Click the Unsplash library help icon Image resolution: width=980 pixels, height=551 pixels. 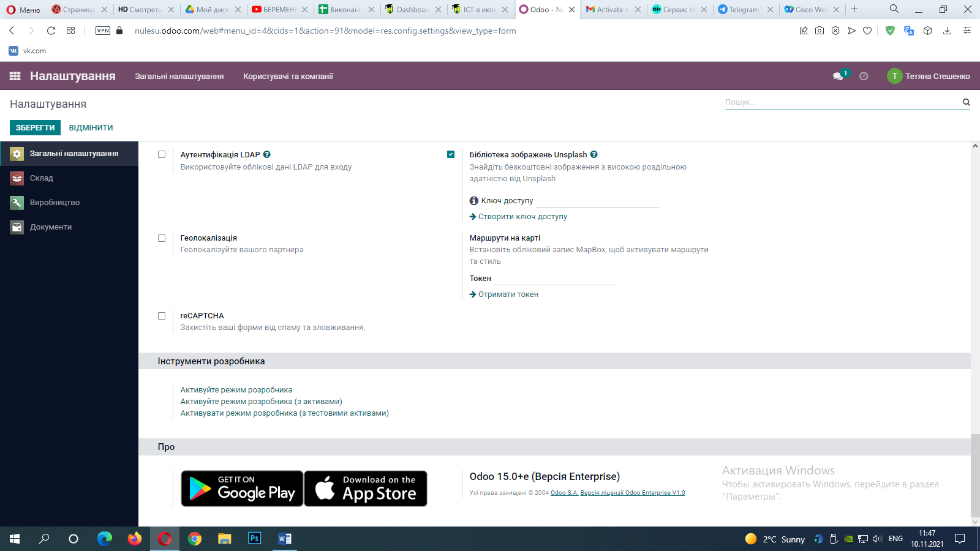594,155
